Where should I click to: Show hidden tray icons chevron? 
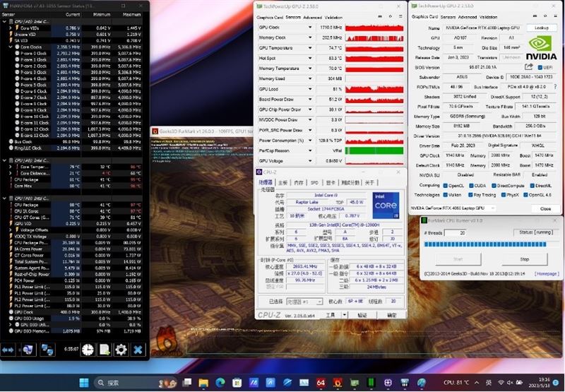(x=477, y=383)
